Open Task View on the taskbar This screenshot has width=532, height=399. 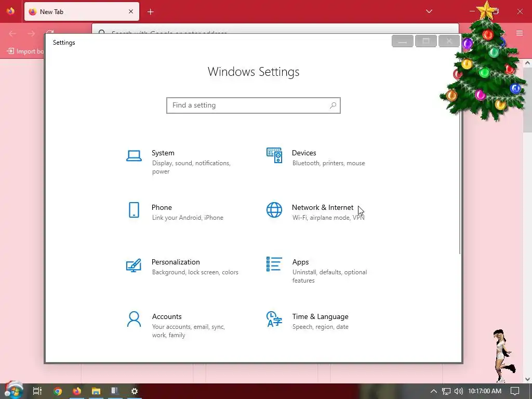[x=37, y=391]
